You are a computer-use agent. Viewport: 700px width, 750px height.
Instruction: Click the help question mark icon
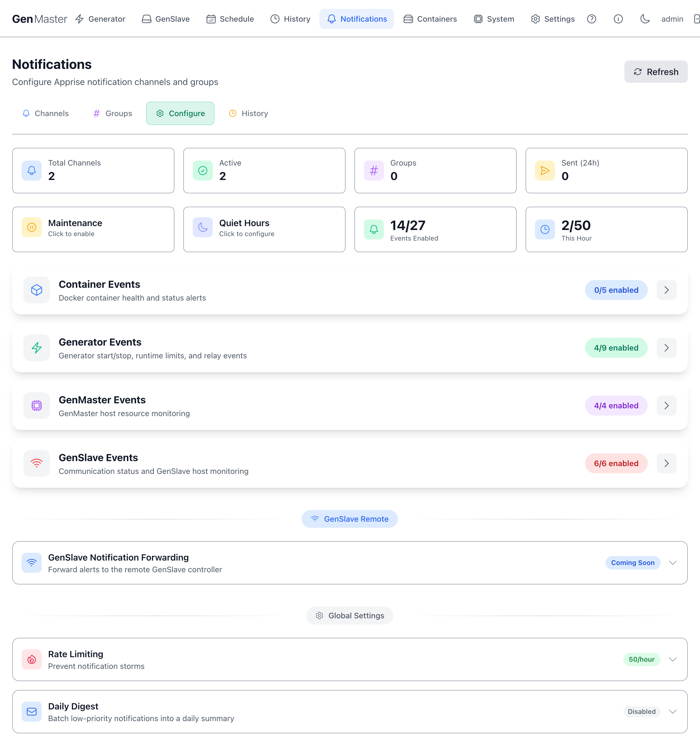point(592,19)
